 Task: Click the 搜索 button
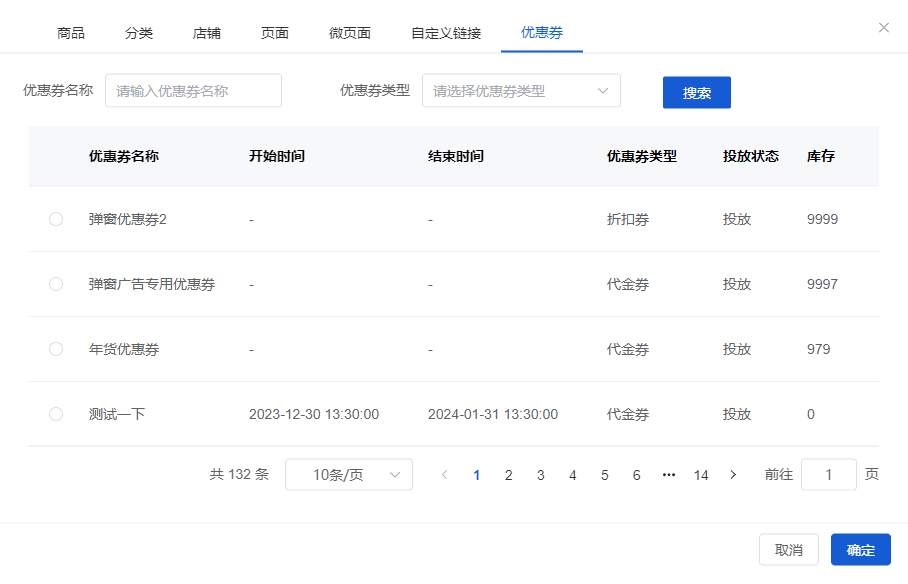[697, 93]
